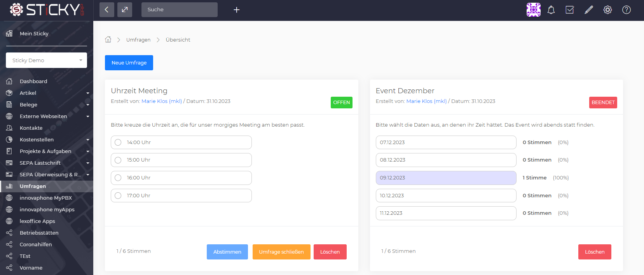Click the back arrow button in top bar
Screen dimensions: 644x275
click(107, 10)
